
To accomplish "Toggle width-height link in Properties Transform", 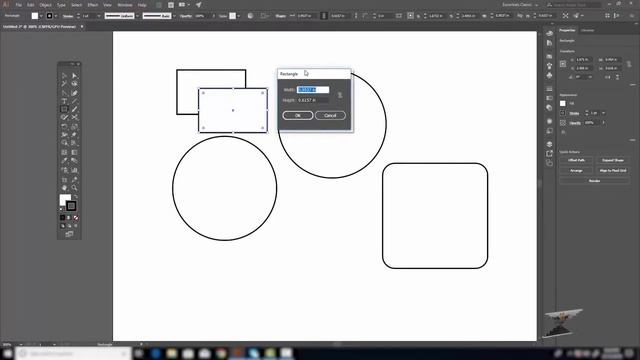I will tap(629, 64).
